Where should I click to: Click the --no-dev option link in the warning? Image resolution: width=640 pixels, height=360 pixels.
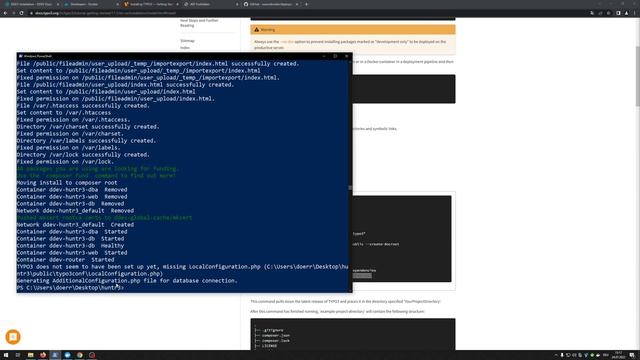point(287,42)
